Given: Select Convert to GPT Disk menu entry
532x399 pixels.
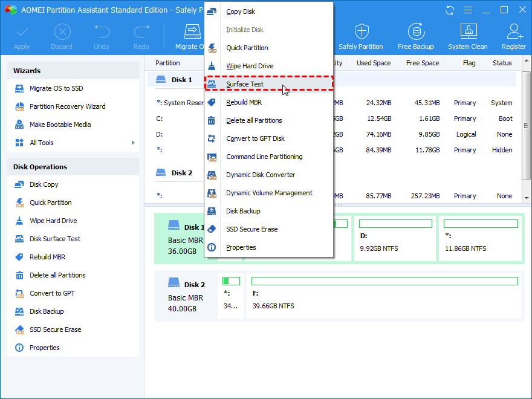Looking at the screenshot, I should [255, 138].
